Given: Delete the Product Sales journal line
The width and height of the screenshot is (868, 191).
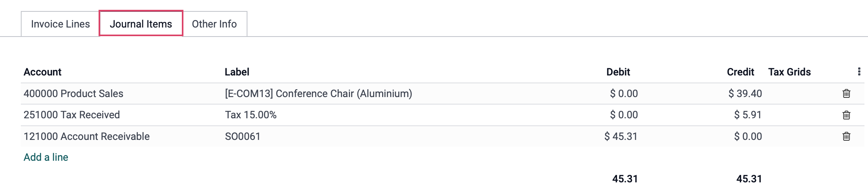Looking at the screenshot, I should [x=846, y=94].
